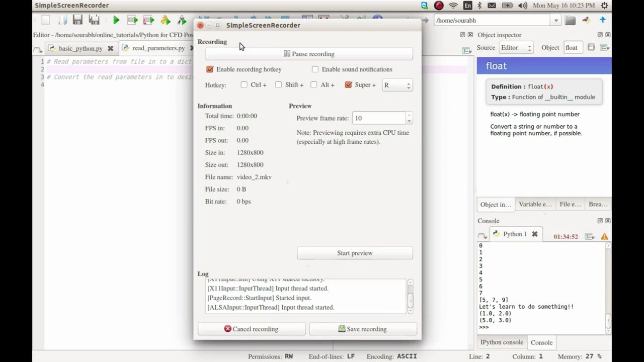Switch to the File explorer tab
The height and width of the screenshot is (362, 644).
click(570, 204)
